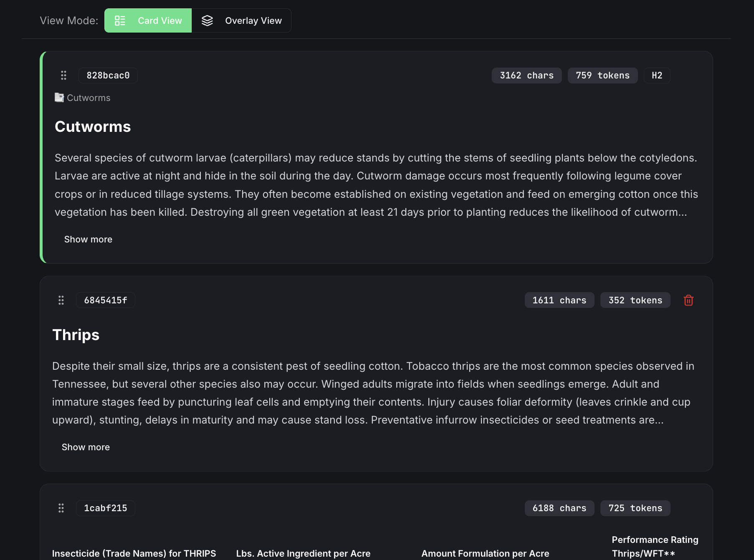The image size is (754, 560).
Task: Click chunk ID badge 828bcac0
Action: 108,76
